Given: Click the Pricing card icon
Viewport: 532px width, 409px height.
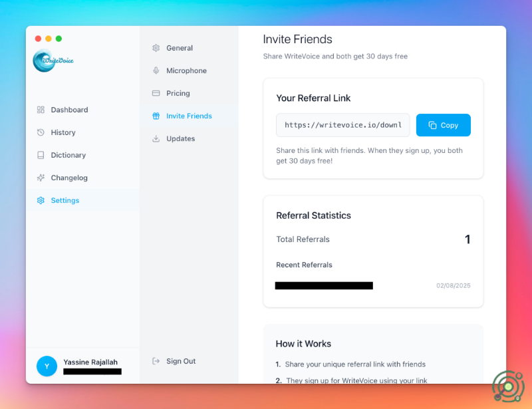Looking at the screenshot, I should pos(156,93).
